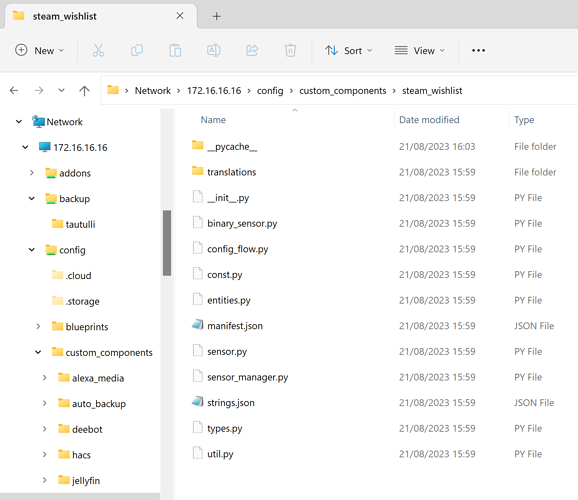This screenshot has width=578, height=500.
Task: Collapse the config folder in tree
Action: [32, 250]
